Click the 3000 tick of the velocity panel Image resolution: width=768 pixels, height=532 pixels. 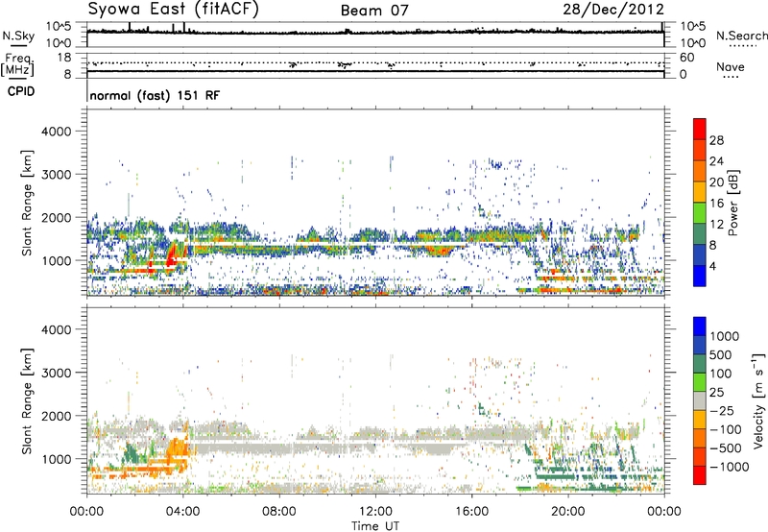pos(56,373)
